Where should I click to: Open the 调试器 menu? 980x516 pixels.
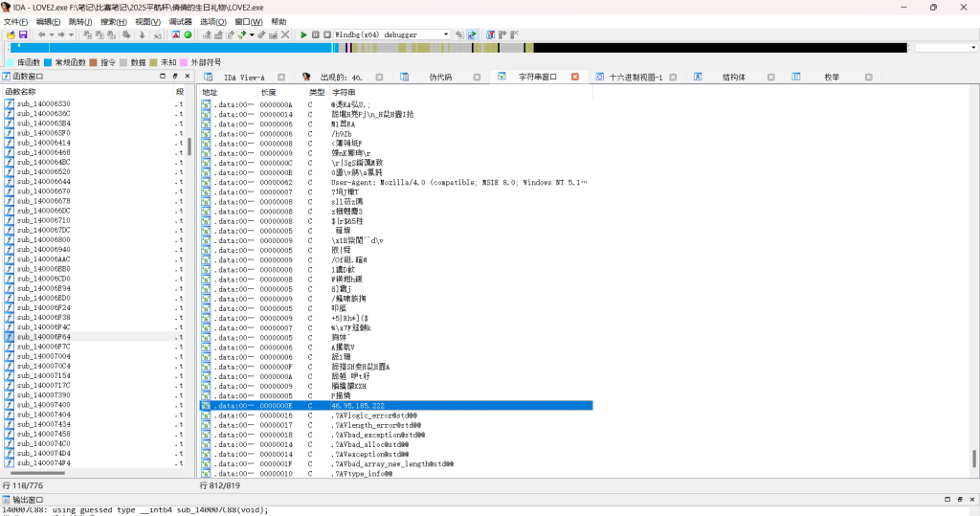[x=180, y=21]
